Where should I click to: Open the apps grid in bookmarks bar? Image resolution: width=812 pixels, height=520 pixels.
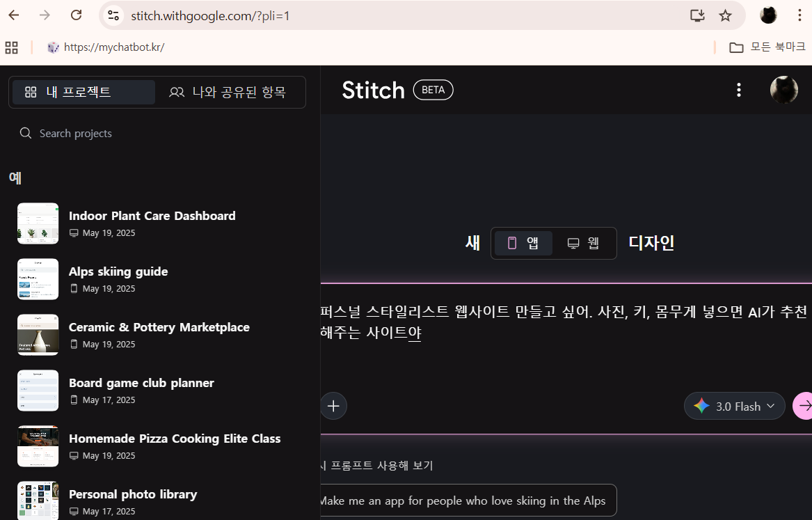coord(11,47)
